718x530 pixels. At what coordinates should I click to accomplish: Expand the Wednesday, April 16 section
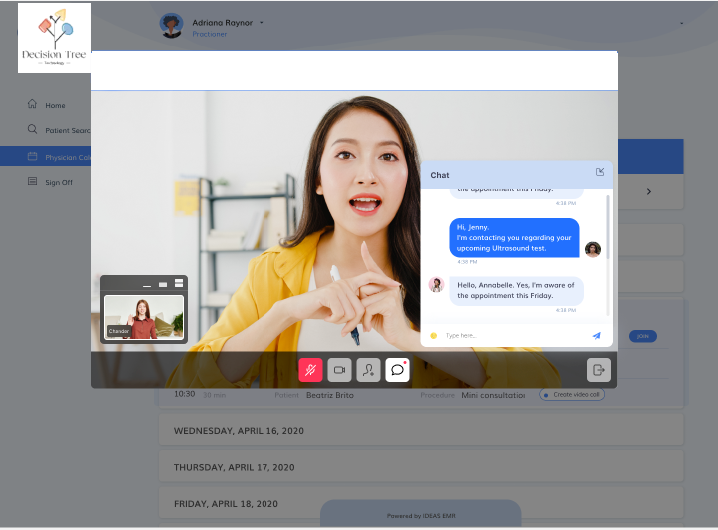(420, 430)
